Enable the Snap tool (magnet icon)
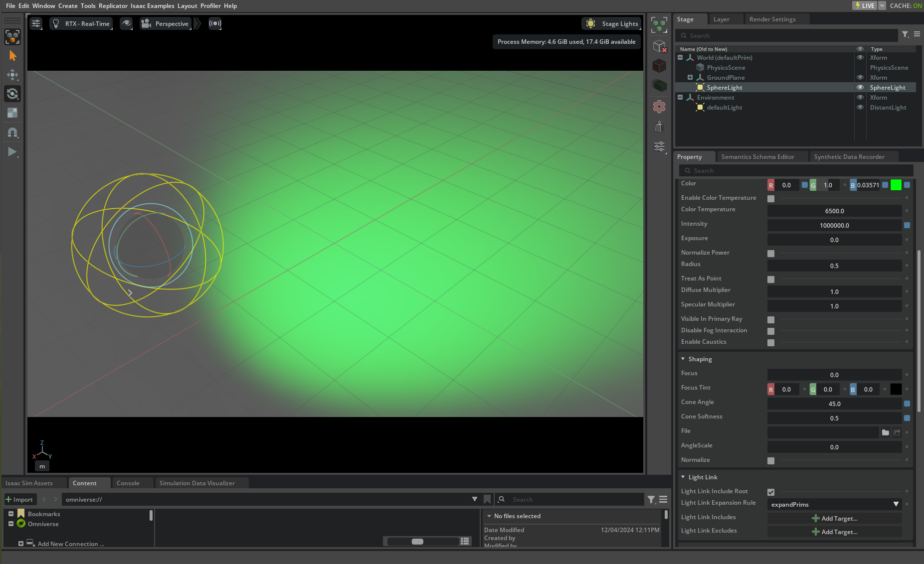This screenshot has height=564, width=924. point(12,132)
